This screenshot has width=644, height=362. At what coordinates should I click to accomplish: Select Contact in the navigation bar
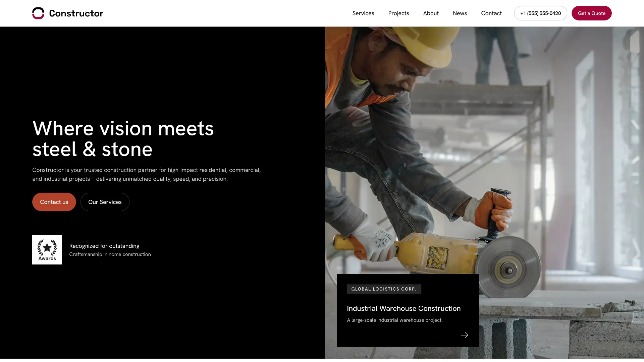(x=491, y=13)
